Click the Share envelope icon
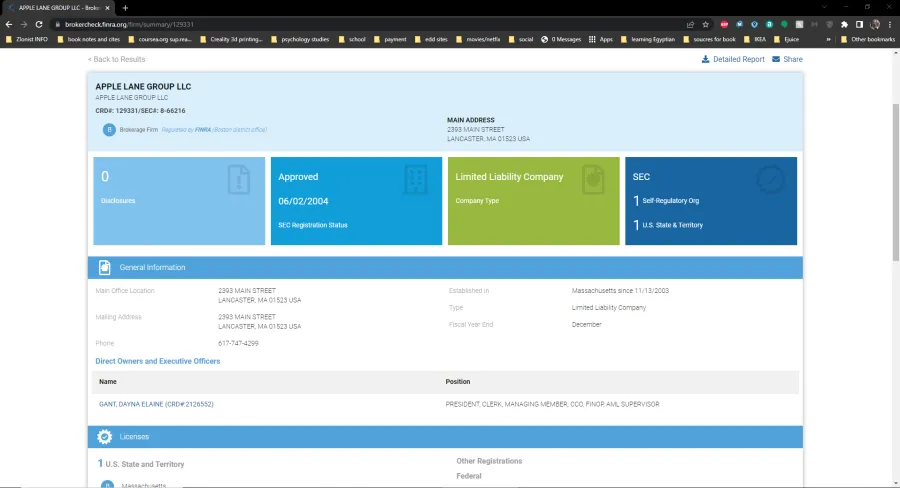The width and height of the screenshot is (900, 488). tap(776, 59)
